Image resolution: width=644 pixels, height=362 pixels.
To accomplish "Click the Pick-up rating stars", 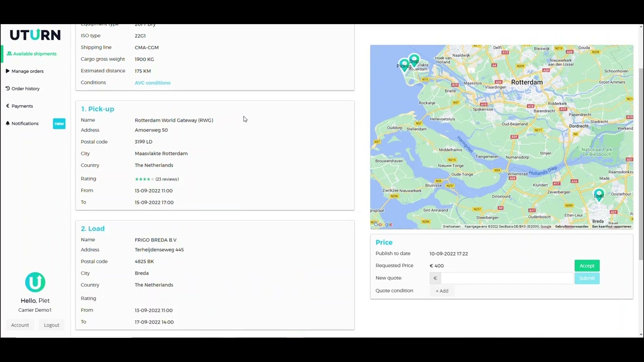I will [x=144, y=179].
